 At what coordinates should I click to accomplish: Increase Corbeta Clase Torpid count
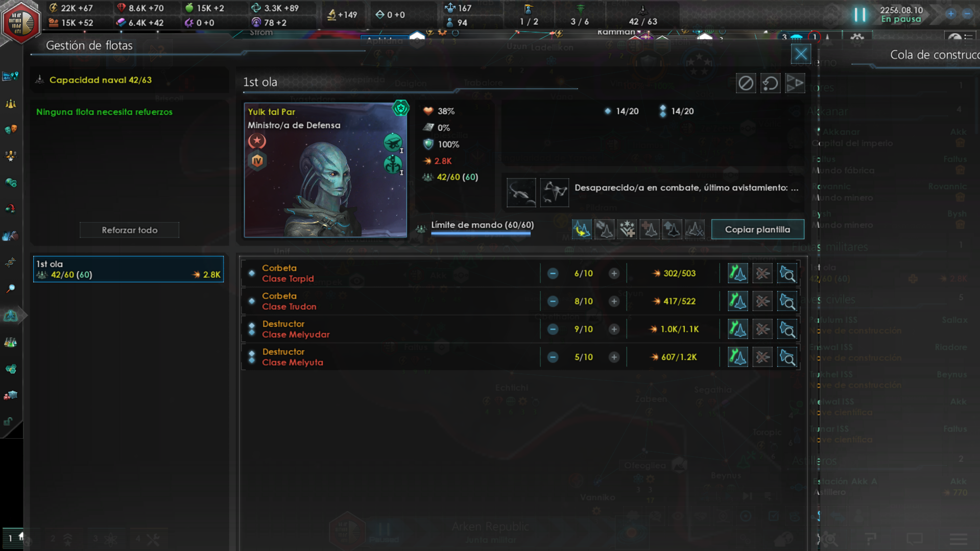[614, 274]
